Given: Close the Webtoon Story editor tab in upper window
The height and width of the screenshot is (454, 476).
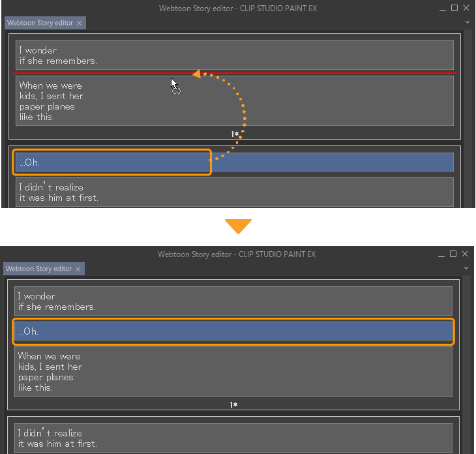Looking at the screenshot, I should tap(80, 23).
